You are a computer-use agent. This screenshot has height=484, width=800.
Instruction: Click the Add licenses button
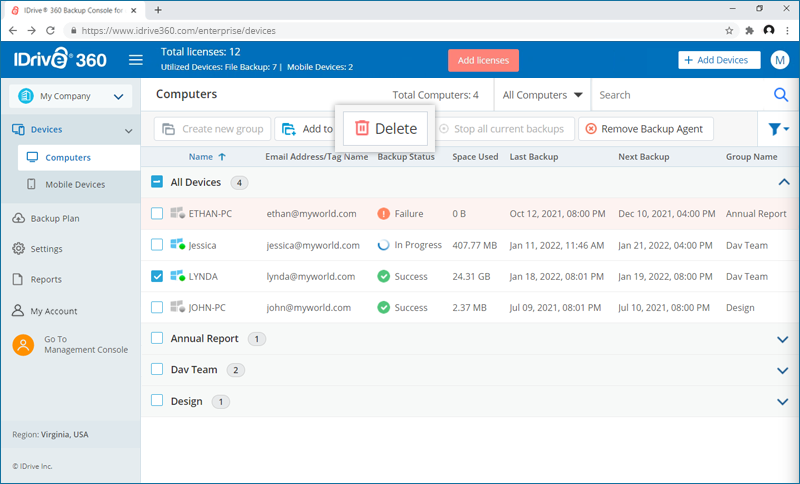pyautogui.click(x=483, y=60)
